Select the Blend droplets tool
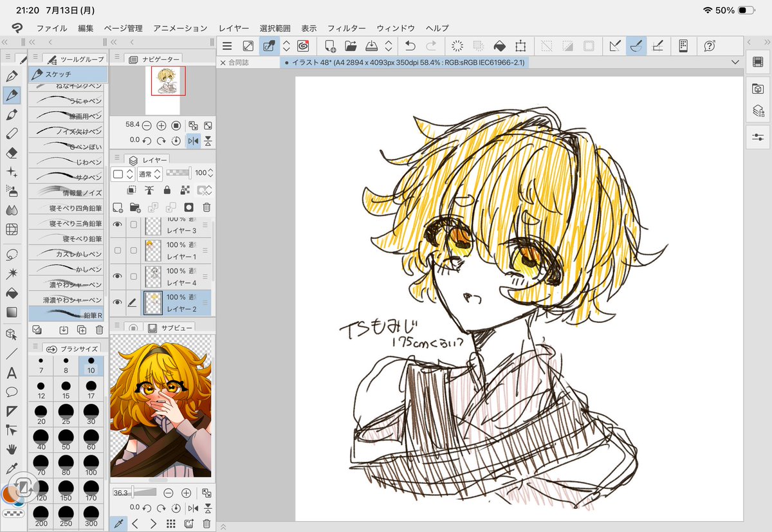This screenshot has width=772, height=532. (x=11, y=210)
